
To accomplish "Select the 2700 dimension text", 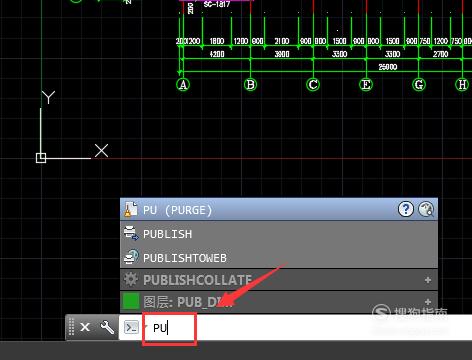I will (x=440, y=54).
